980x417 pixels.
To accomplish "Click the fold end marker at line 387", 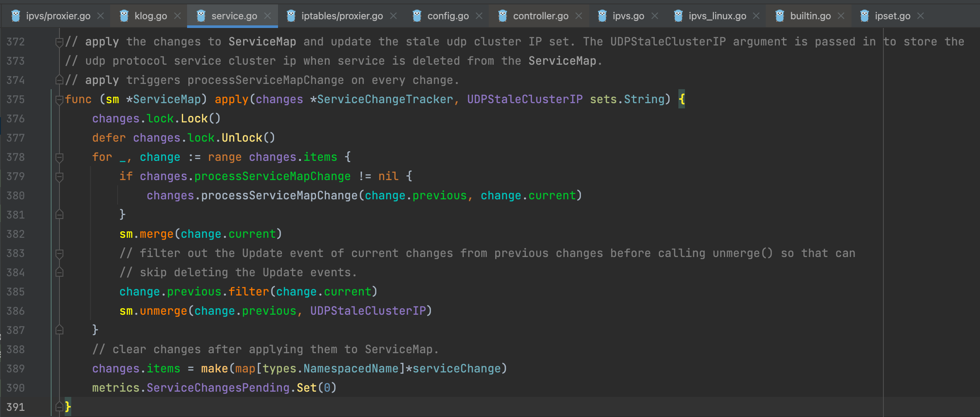I will click(59, 330).
